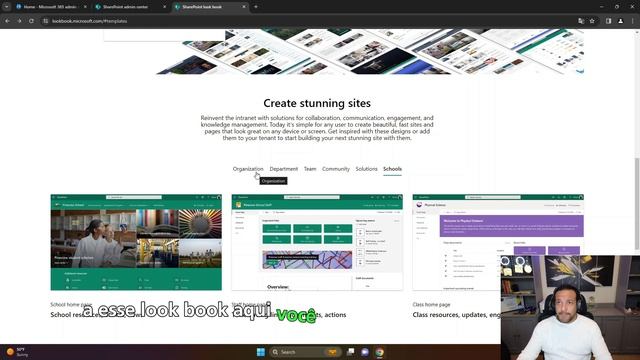
Task: Click the translate page icon
Action: 581,21
